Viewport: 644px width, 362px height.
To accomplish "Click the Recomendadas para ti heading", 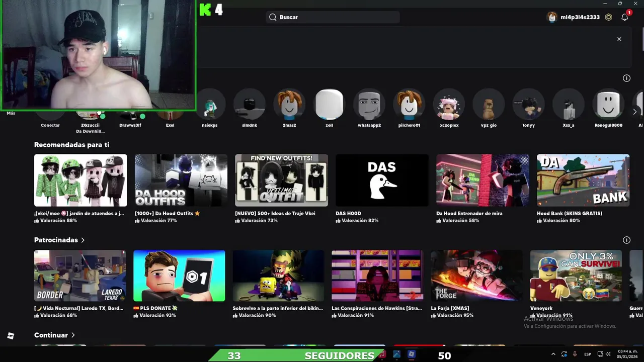I will (71, 145).
